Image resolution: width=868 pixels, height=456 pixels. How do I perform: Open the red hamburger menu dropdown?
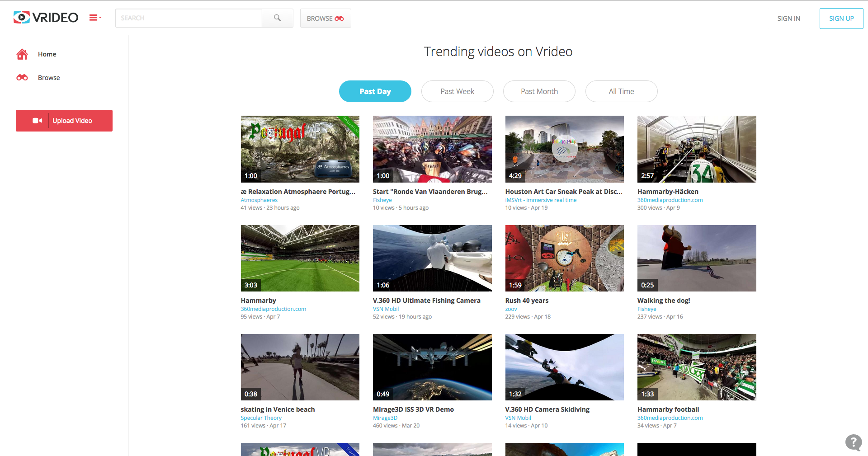[95, 18]
